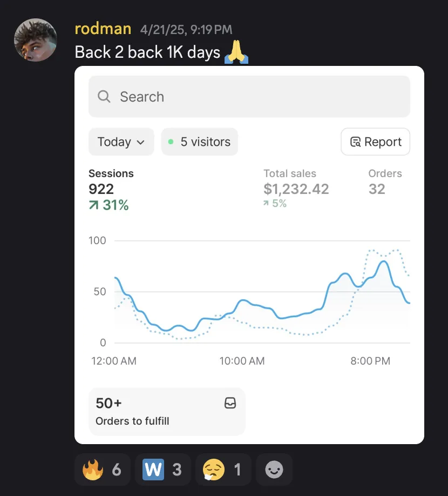
Task: Click the add reaction smiley icon
Action: click(274, 470)
